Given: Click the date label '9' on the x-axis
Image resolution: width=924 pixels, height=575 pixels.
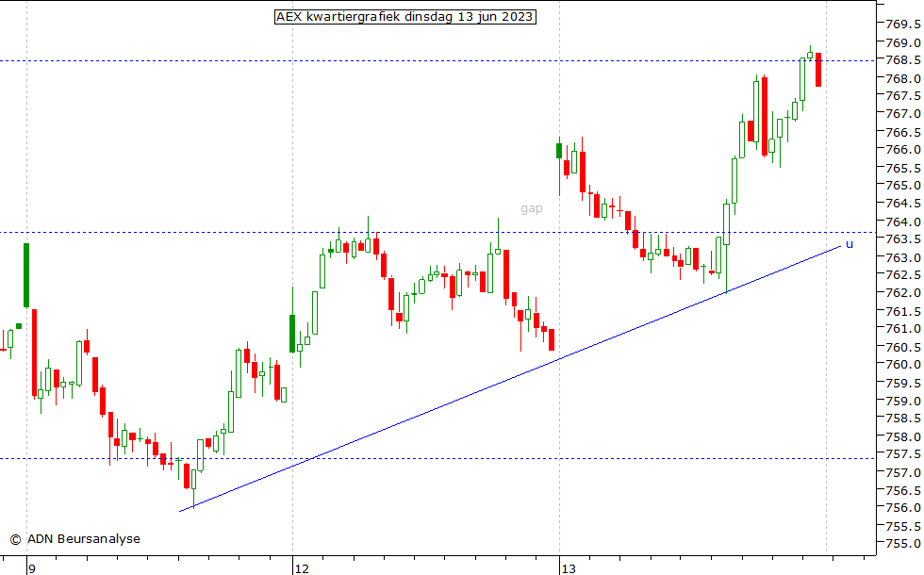Looking at the screenshot, I should 32,568.
